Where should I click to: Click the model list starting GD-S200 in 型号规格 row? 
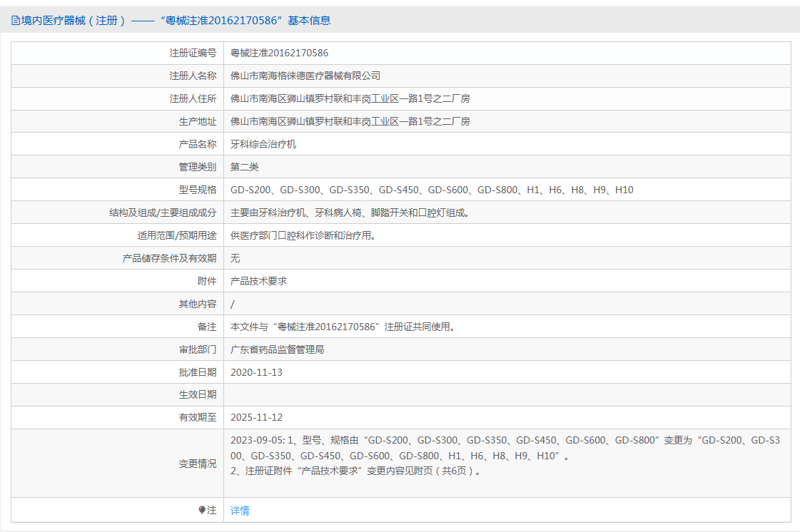(x=432, y=190)
